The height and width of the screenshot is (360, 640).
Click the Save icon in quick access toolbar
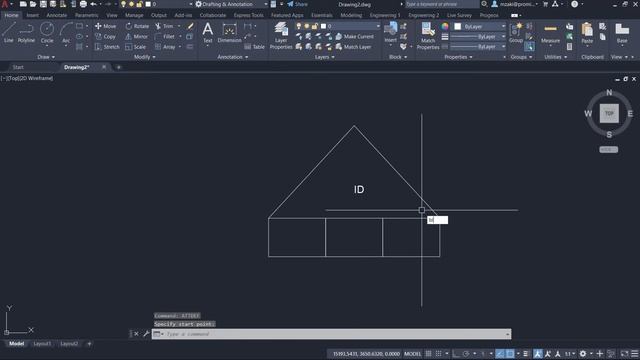pyautogui.click(x=43, y=4)
